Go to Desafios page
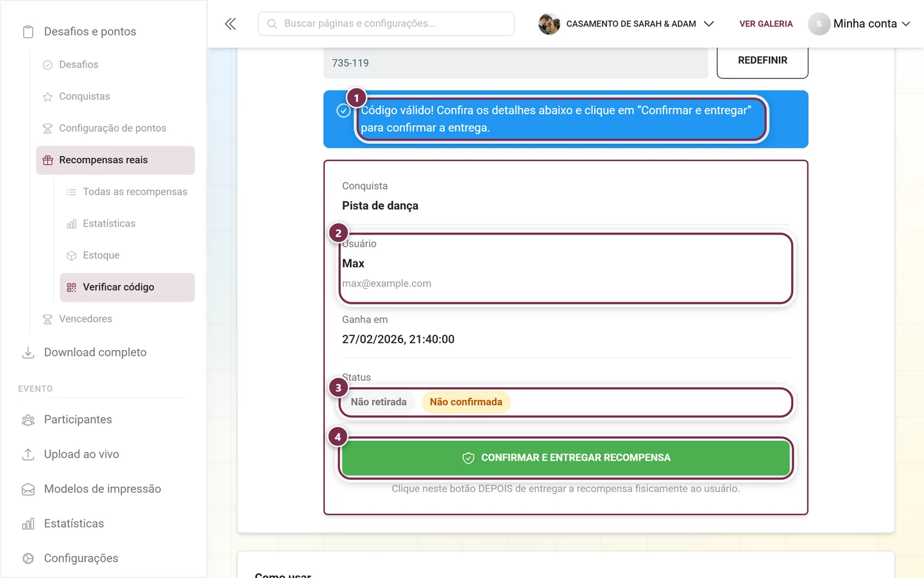This screenshot has width=924, height=578. [79, 65]
